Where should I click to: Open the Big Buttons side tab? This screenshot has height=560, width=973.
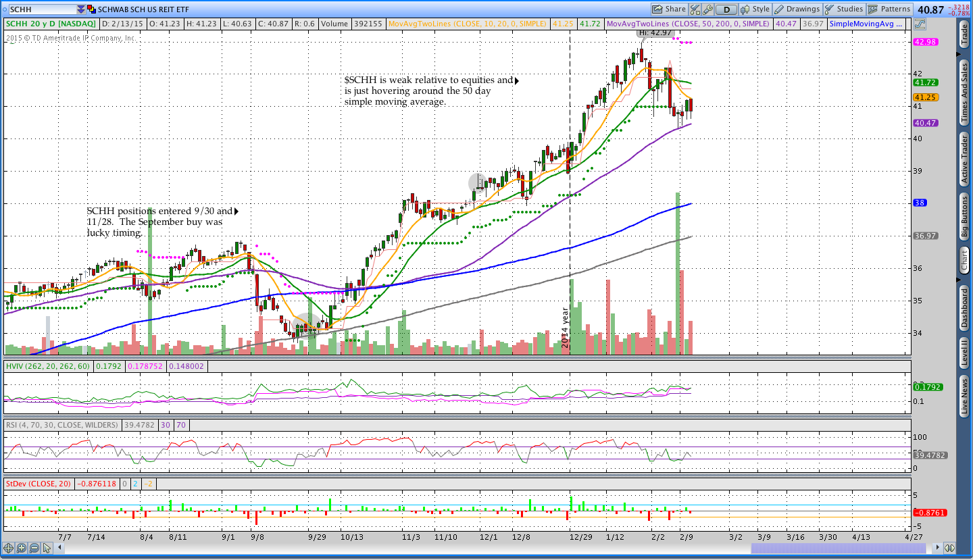964,217
